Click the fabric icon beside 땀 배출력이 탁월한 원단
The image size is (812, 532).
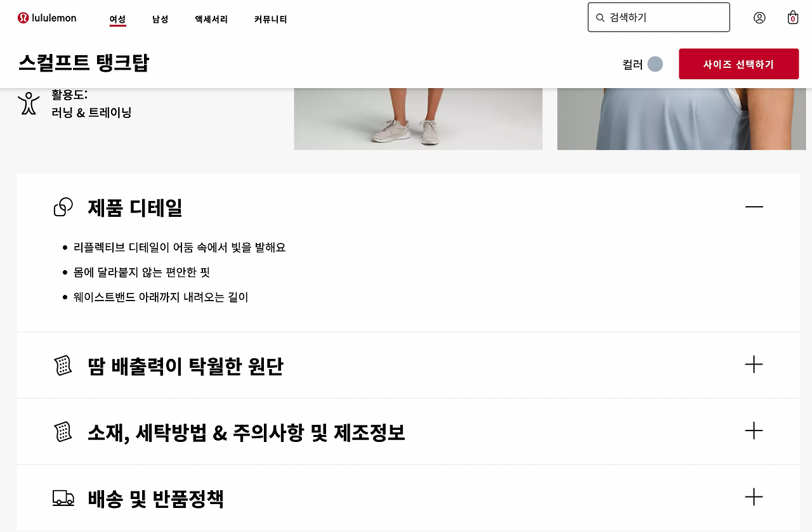63,366
